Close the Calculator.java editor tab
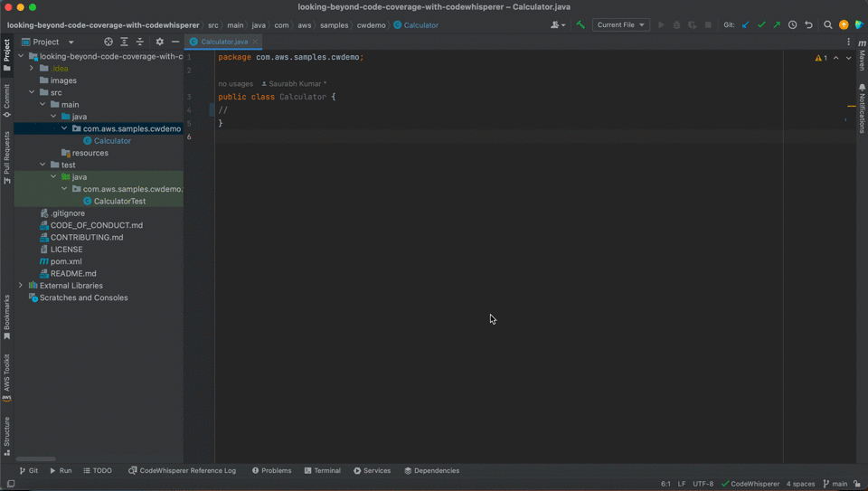The width and height of the screenshot is (868, 491). point(255,42)
